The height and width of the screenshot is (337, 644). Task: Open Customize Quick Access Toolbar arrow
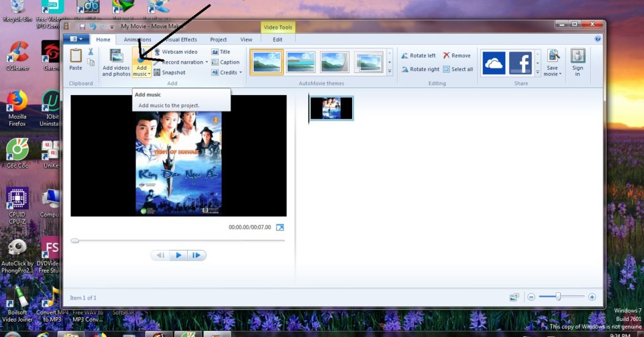pyautogui.click(x=112, y=27)
